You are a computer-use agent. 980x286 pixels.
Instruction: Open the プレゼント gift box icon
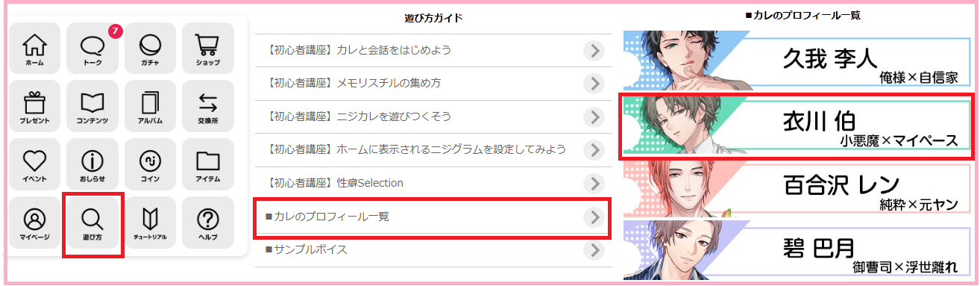point(35,106)
